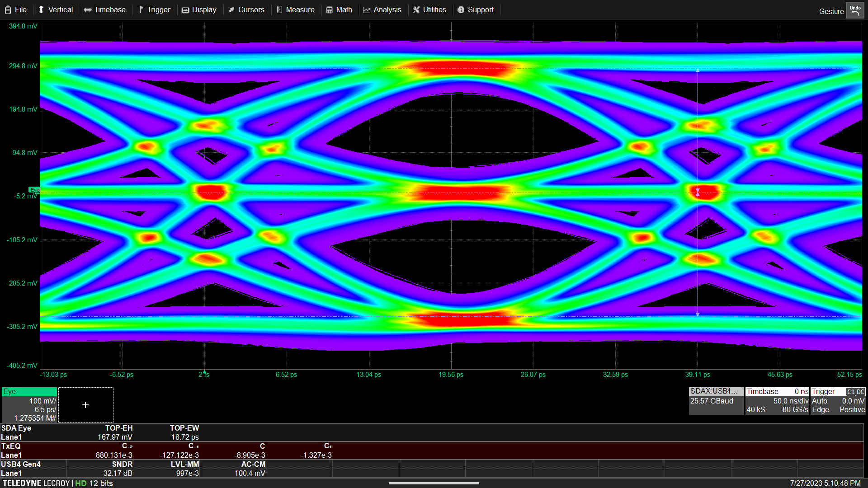Click the Support icon

(x=481, y=9)
